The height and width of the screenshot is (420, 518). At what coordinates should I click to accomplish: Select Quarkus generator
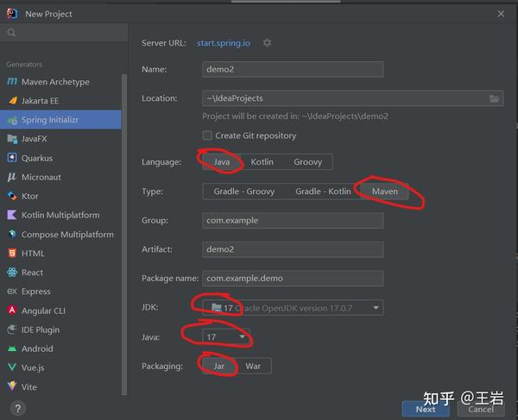60,158
